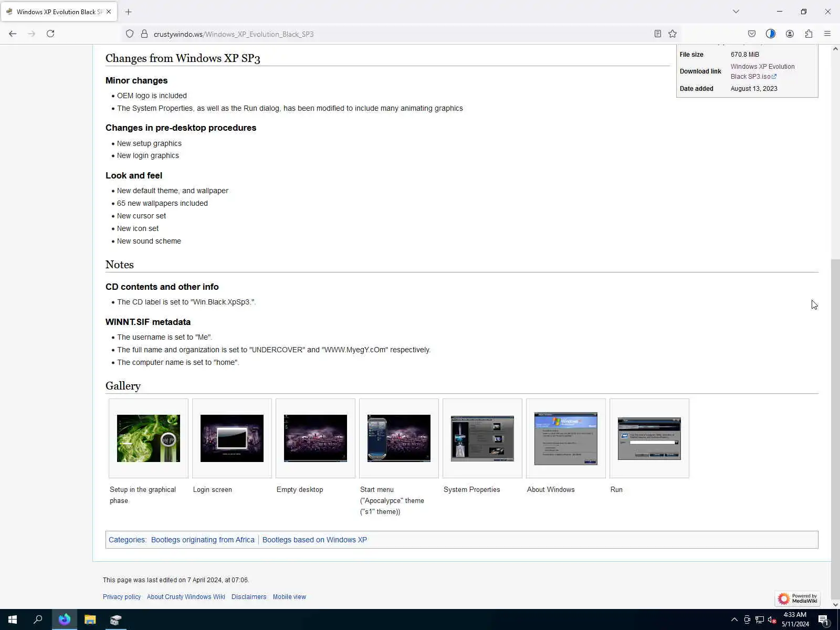Open Bootlegs originating from Africa category
The width and height of the screenshot is (840, 630).
[203, 540]
